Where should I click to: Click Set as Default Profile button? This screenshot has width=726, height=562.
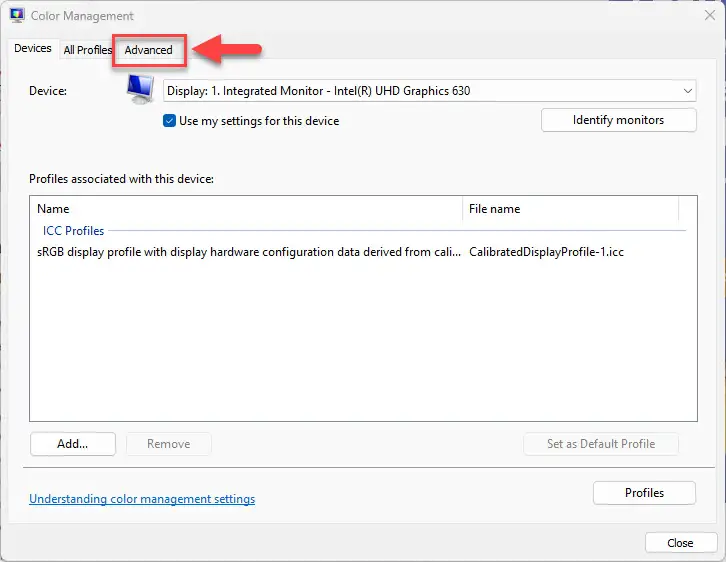601,443
